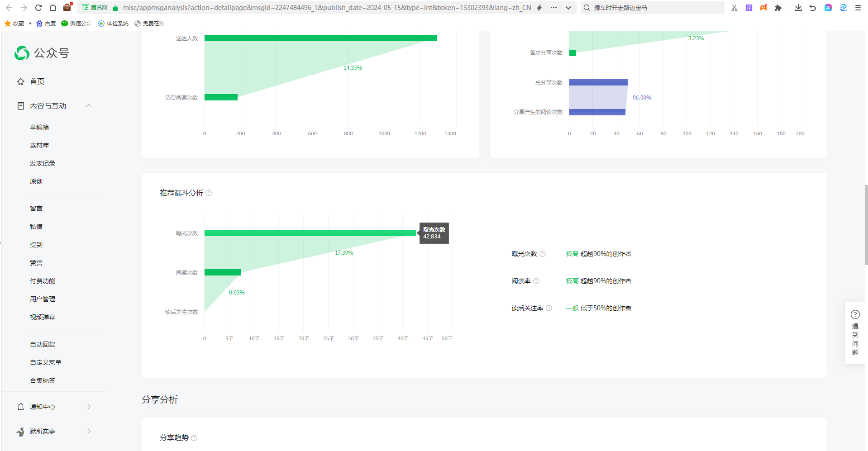Viewport: 868px width, 451px height.
Task: Go back to the previous page
Action: pos(9,8)
